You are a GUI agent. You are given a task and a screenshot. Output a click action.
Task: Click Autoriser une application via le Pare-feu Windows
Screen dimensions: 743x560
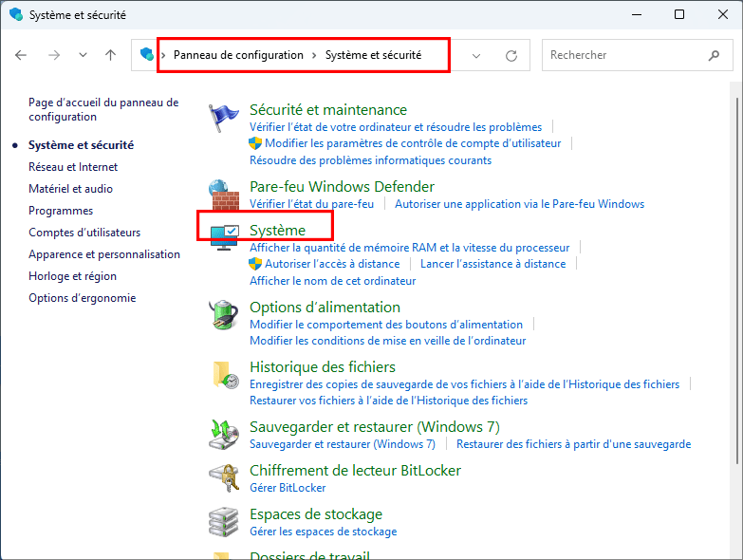(x=520, y=204)
